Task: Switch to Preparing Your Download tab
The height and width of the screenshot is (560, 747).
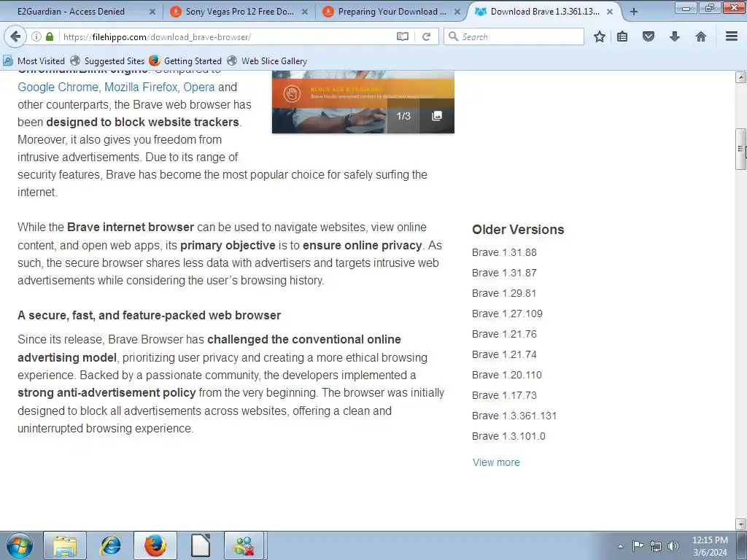Action: [392, 12]
